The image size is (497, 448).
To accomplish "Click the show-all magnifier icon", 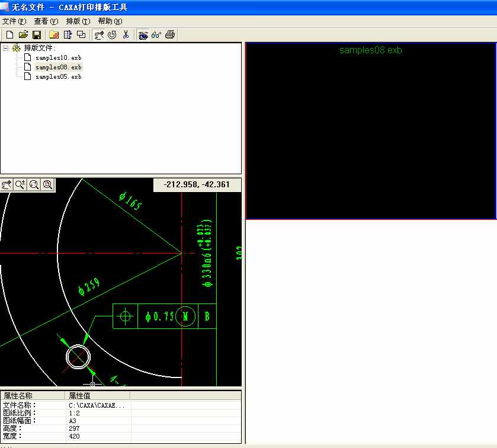I will tap(47, 184).
